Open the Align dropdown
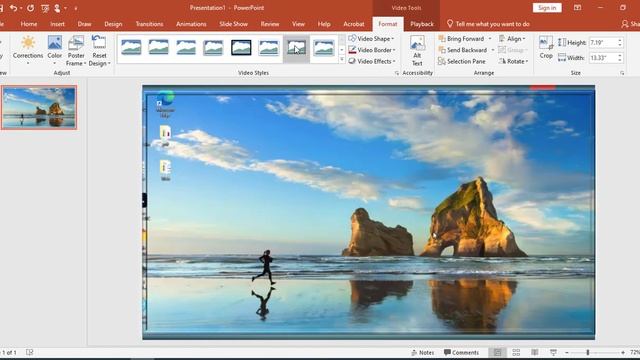This screenshot has width=640, height=360. tap(512, 38)
